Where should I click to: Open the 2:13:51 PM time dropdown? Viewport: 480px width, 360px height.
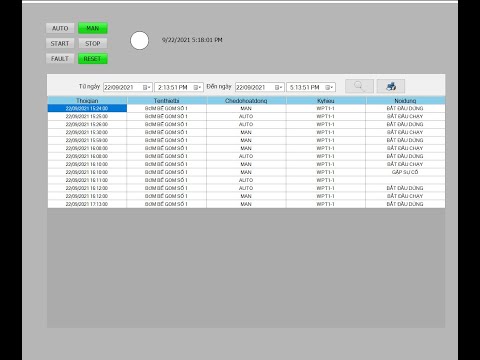197,87
